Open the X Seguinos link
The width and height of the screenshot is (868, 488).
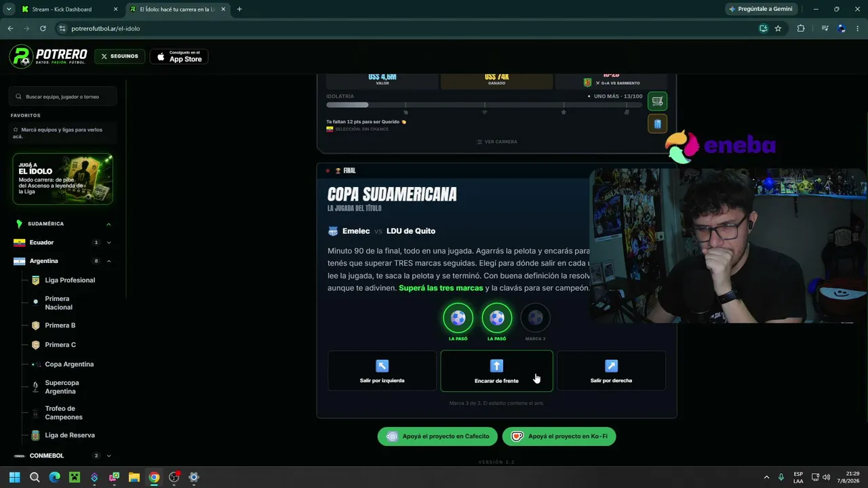pyautogui.click(x=119, y=56)
